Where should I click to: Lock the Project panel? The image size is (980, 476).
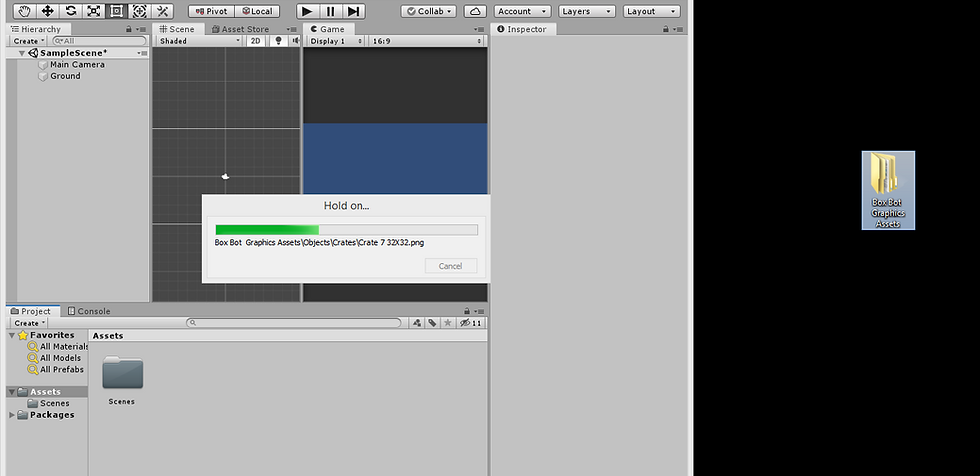[466, 311]
